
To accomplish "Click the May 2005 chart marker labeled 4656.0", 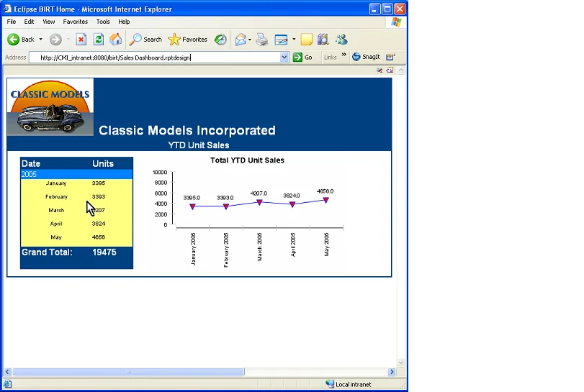I will coord(326,200).
